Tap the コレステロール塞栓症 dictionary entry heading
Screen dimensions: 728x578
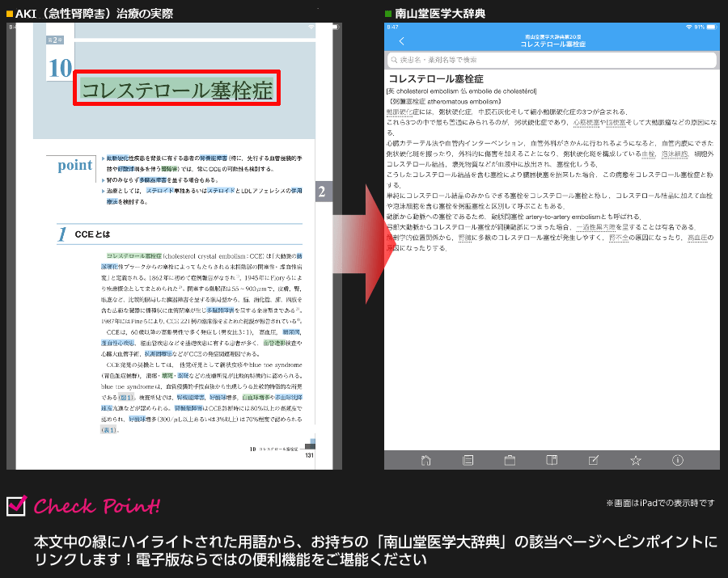click(436, 79)
